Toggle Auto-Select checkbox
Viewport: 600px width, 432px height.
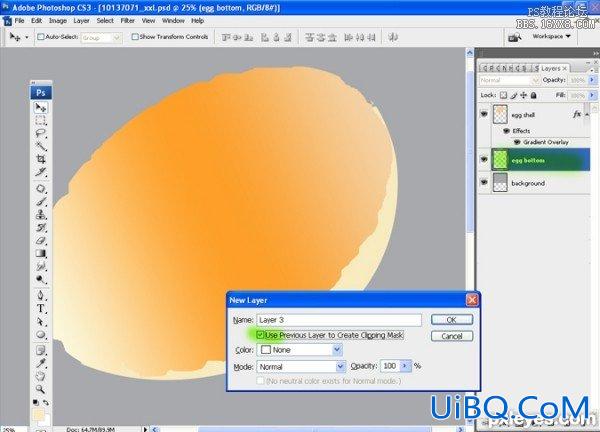(x=40, y=37)
